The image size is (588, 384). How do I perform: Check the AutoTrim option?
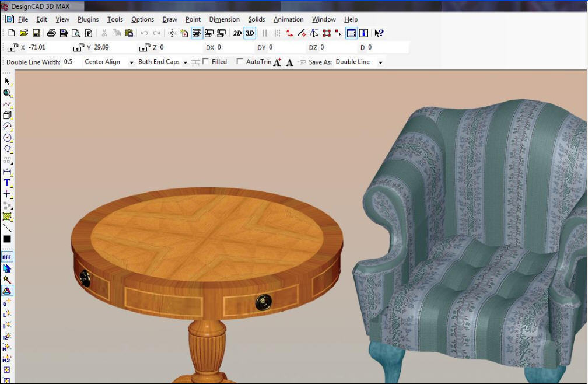tap(240, 62)
